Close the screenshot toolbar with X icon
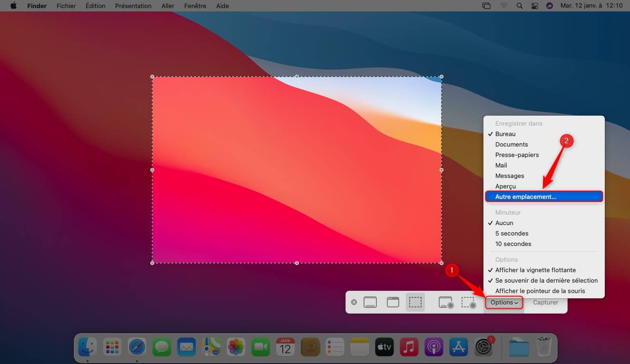 [x=354, y=302]
